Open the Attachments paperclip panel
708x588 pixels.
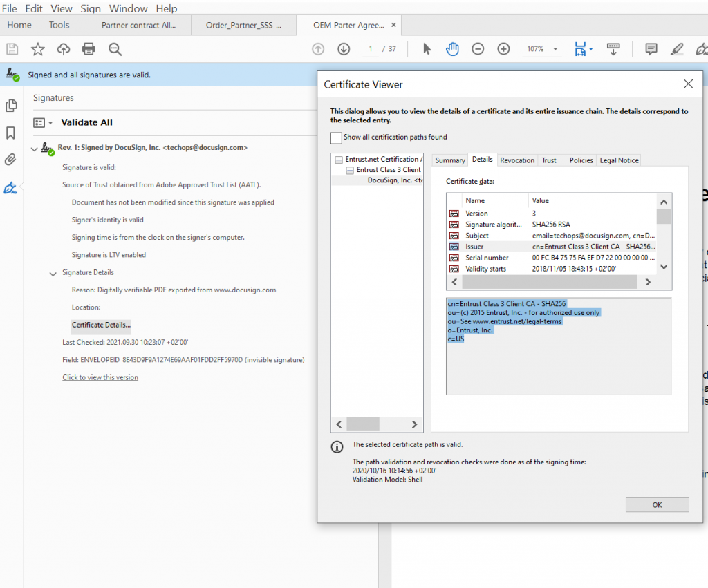[10, 160]
